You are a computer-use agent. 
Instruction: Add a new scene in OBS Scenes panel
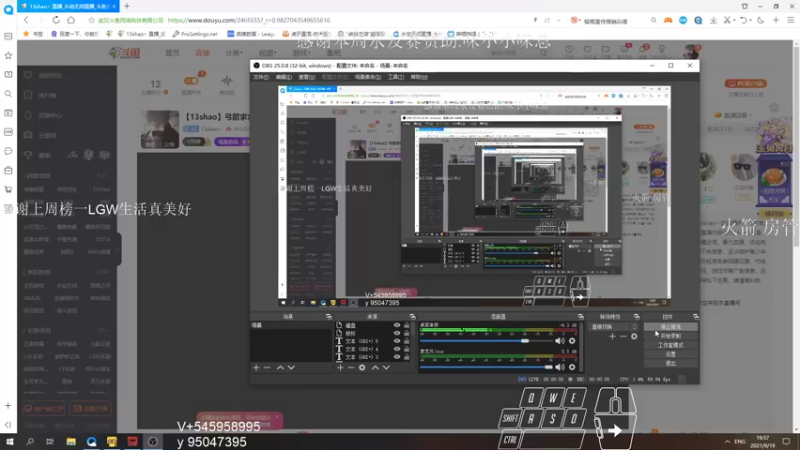[x=256, y=367]
